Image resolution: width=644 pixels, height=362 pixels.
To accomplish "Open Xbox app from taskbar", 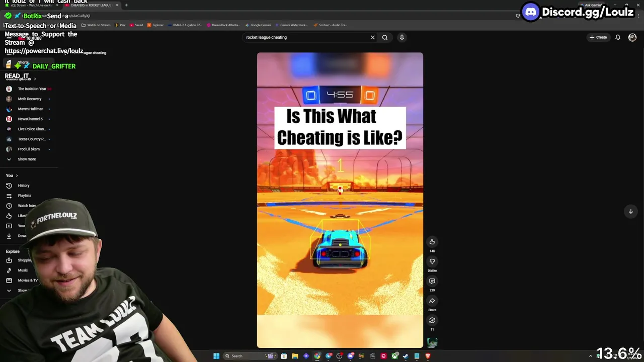I will 394,356.
